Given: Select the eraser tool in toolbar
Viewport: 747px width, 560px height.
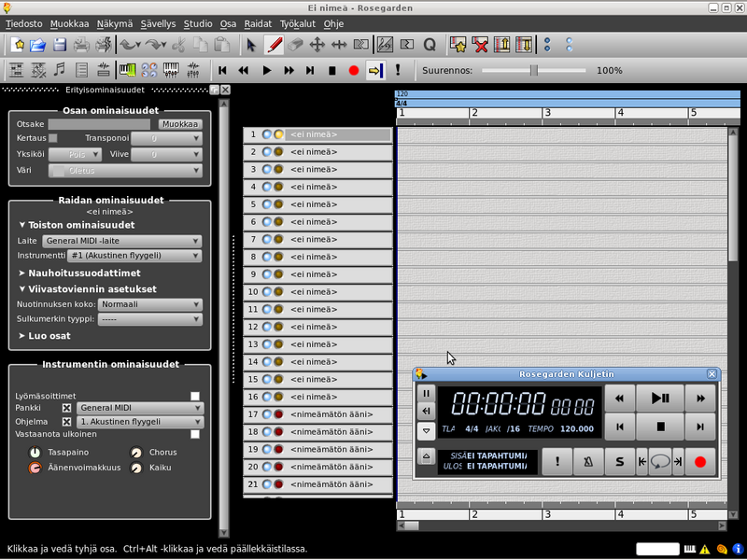Looking at the screenshot, I should (295, 44).
